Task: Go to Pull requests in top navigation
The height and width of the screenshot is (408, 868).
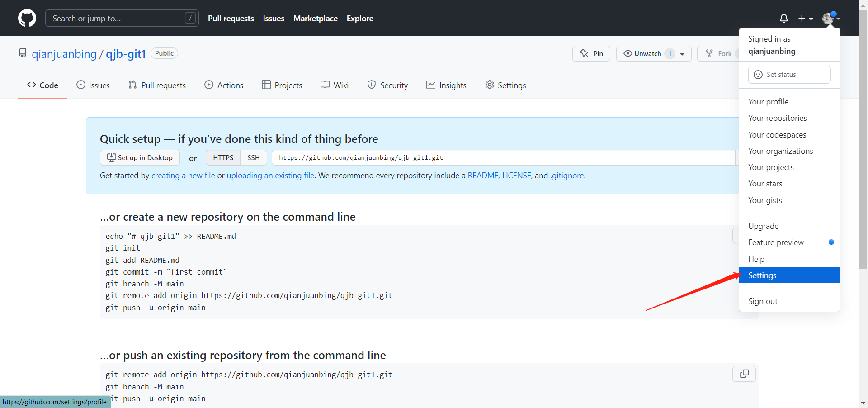Action: [x=231, y=19]
